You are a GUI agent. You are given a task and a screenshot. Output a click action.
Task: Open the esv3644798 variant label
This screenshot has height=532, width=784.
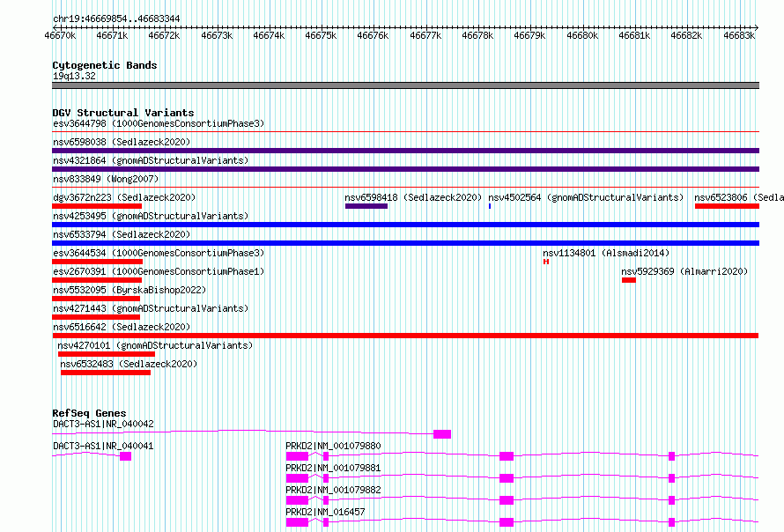(x=159, y=123)
